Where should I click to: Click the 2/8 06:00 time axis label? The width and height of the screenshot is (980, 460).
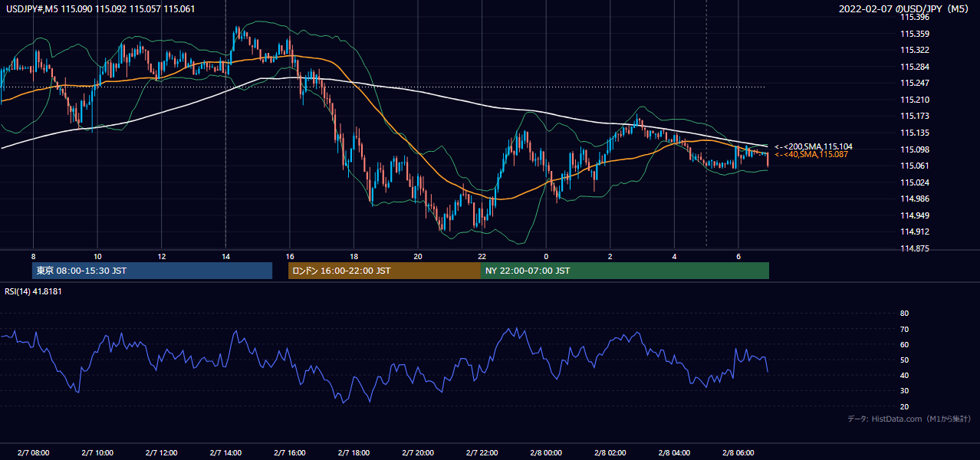click(738, 453)
